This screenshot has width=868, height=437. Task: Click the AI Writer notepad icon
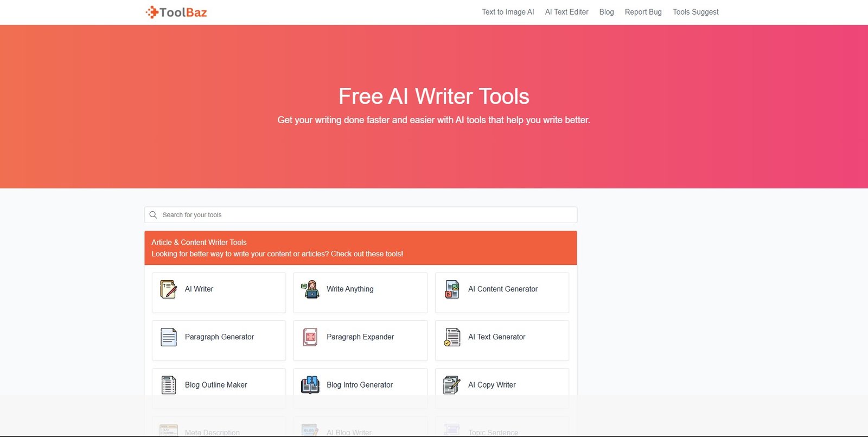pyautogui.click(x=168, y=289)
